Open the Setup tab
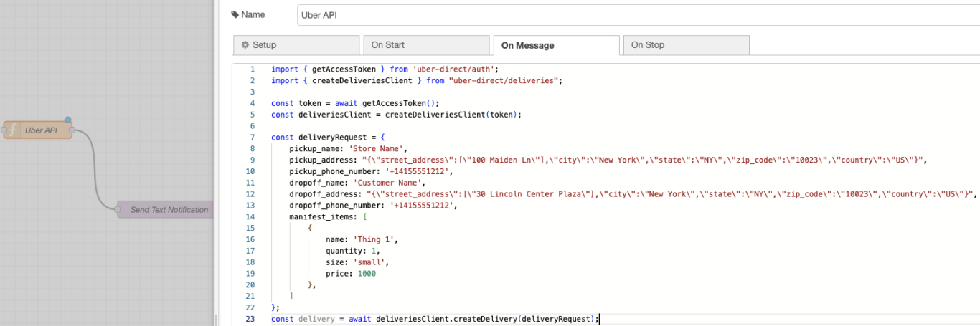The height and width of the screenshot is (326, 980). 296,45
